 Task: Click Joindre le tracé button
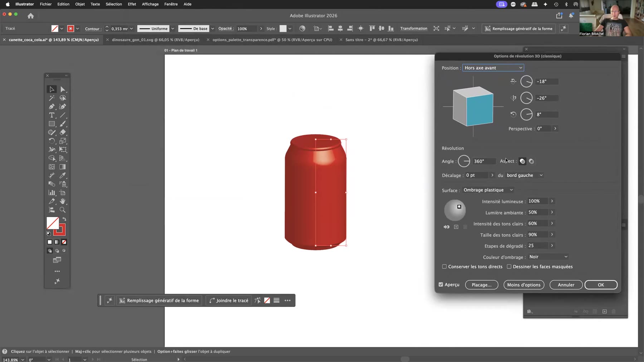point(229,300)
